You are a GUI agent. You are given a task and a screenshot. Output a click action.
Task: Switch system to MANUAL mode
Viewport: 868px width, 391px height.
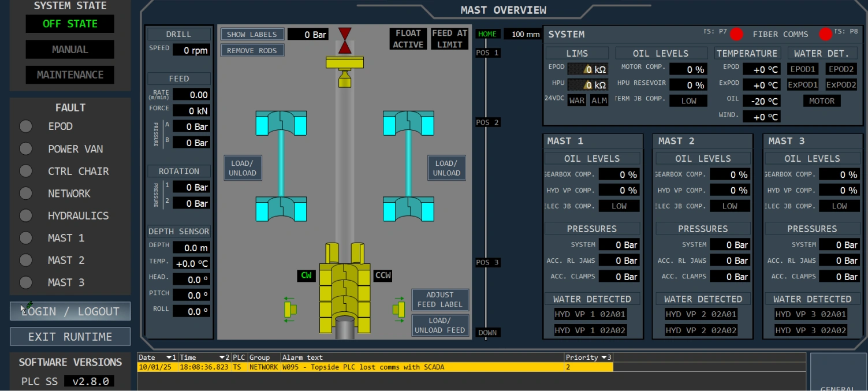70,50
